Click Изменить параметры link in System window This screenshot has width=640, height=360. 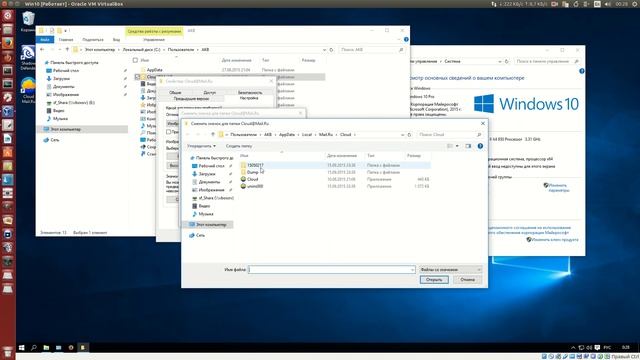pos(558,188)
